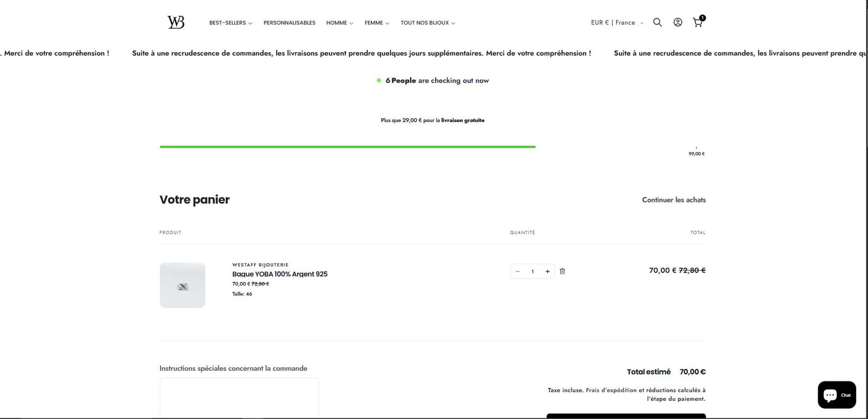
Task: Click the WESTAFF BIJOUTERIE vendor text
Action: (260, 265)
